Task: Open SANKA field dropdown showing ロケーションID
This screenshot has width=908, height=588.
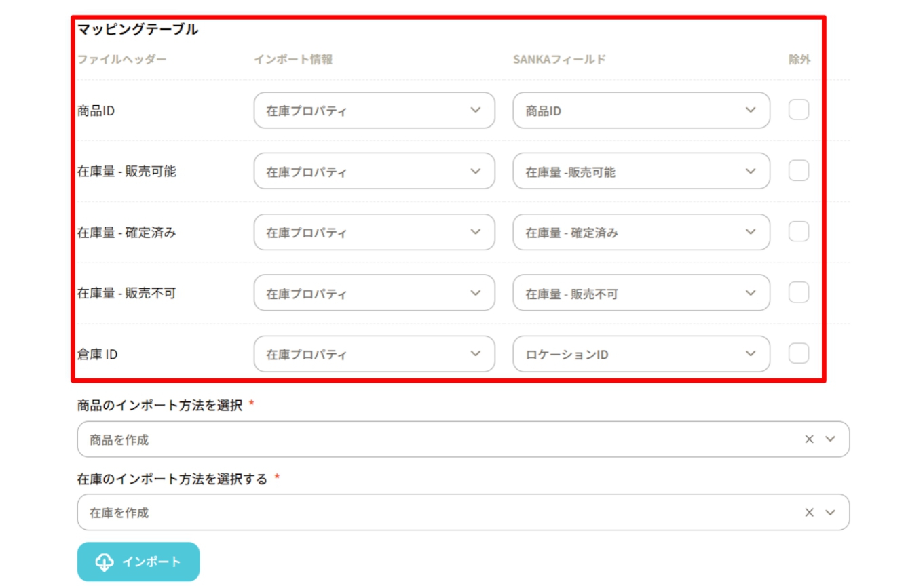Action: pyautogui.click(x=641, y=354)
